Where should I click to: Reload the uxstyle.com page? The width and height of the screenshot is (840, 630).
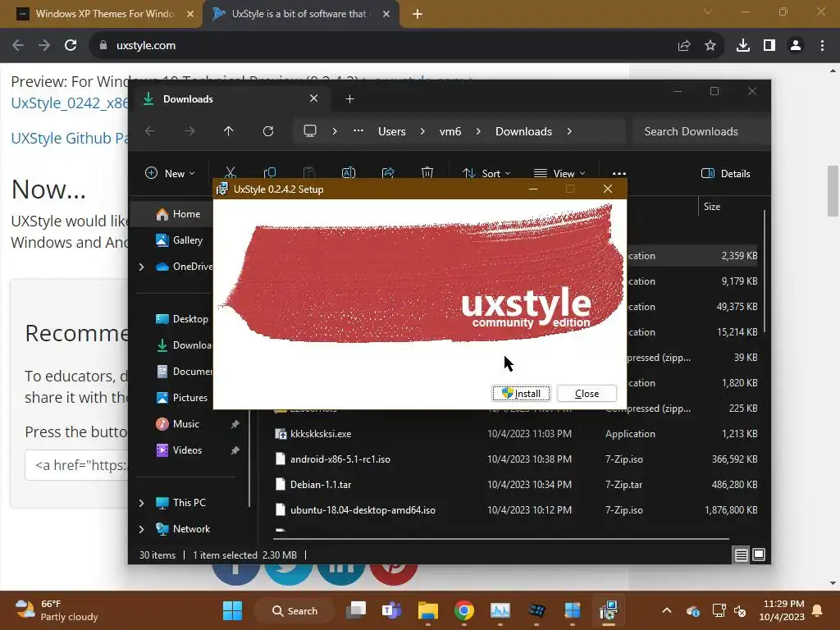coord(71,46)
